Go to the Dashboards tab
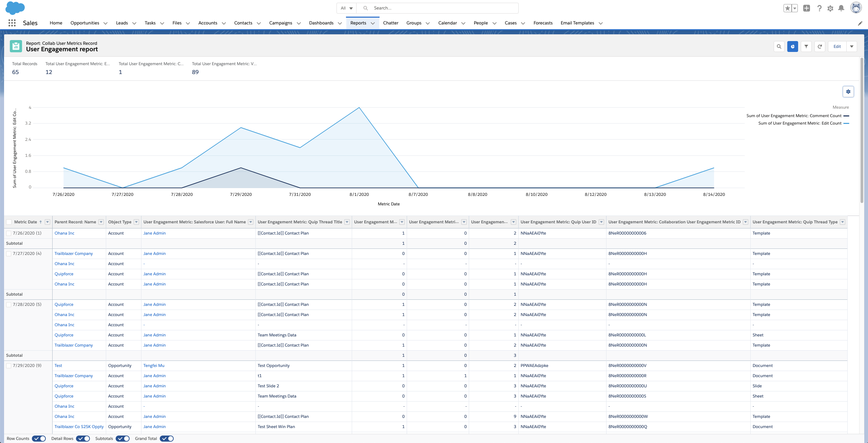Viewport: 868px width, 443px height. pyautogui.click(x=321, y=23)
